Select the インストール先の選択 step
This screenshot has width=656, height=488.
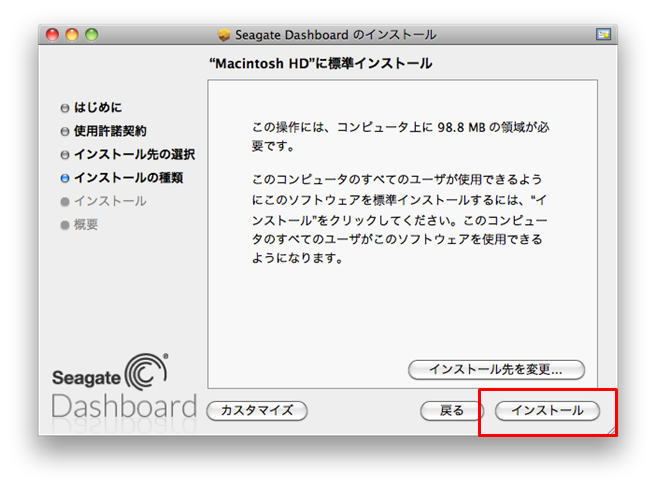click(x=134, y=154)
